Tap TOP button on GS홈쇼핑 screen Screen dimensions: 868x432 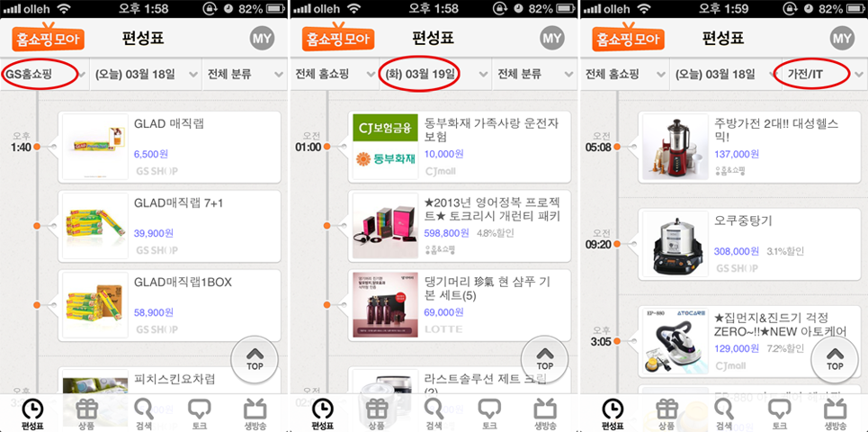(x=255, y=360)
